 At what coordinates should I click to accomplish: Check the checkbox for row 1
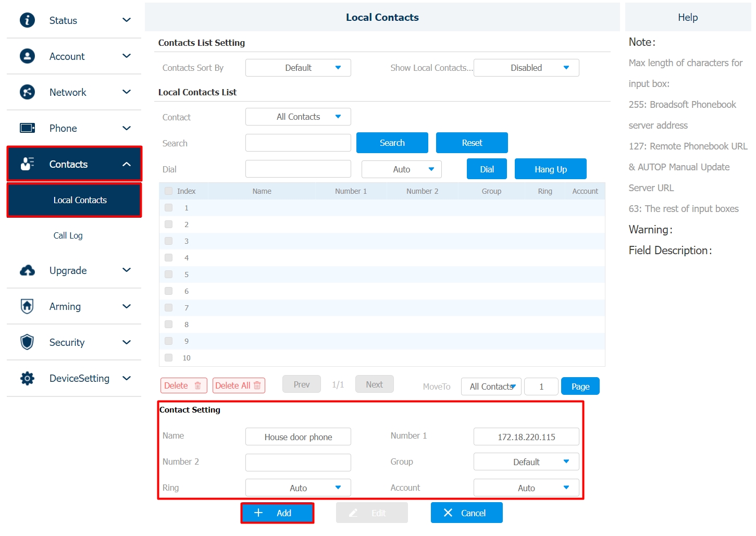tap(168, 207)
